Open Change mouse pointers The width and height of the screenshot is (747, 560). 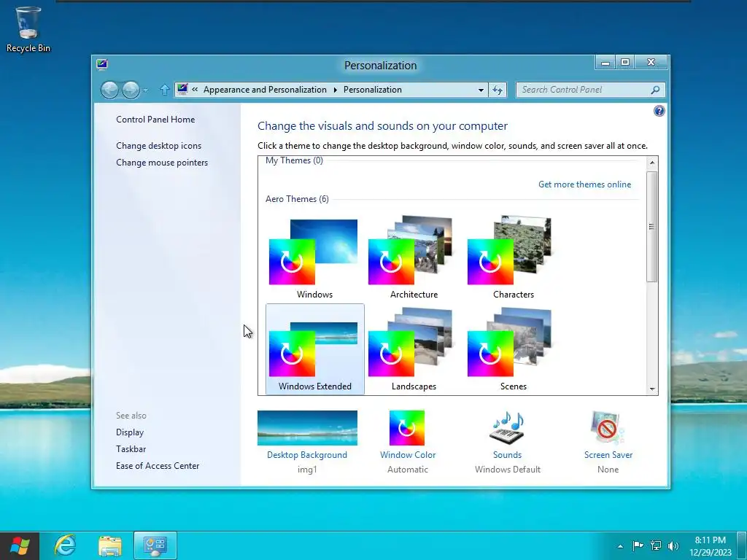pos(162,163)
